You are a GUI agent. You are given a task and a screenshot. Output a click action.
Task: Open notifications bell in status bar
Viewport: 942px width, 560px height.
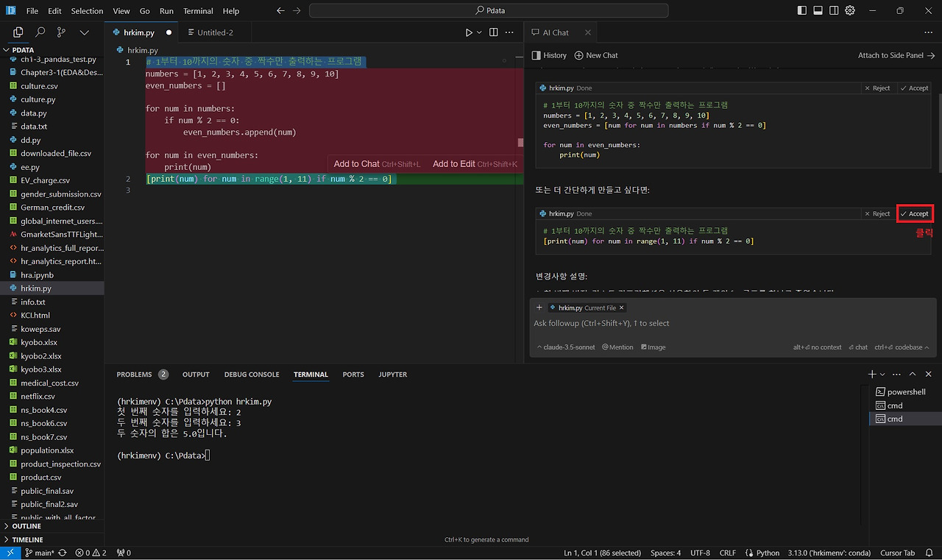(x=929, y=553)
